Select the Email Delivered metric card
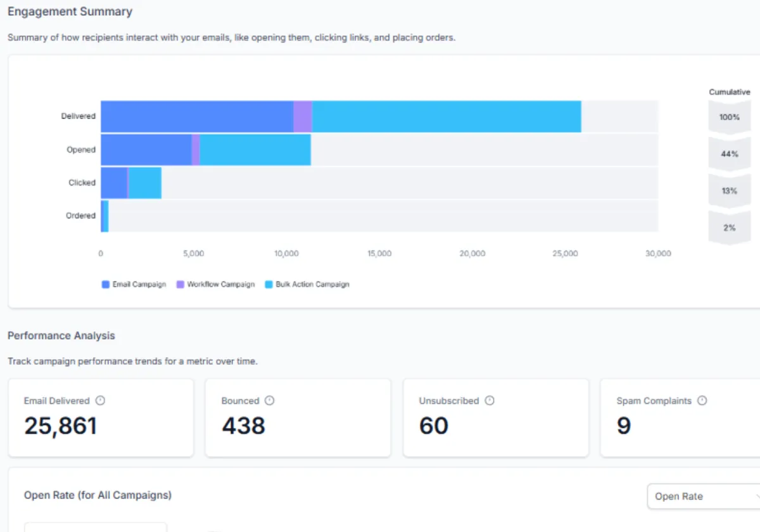The width and height of the screenshot is (760, 532). click(101, 418)
